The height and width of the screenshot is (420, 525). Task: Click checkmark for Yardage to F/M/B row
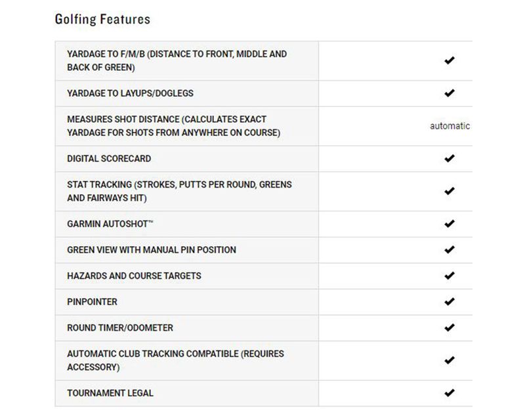coord(450,60)
